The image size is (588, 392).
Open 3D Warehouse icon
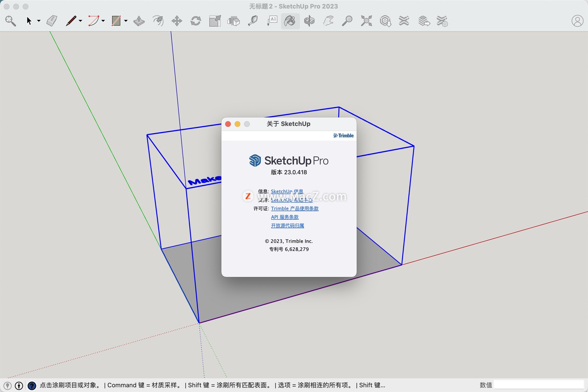point(385,21)
